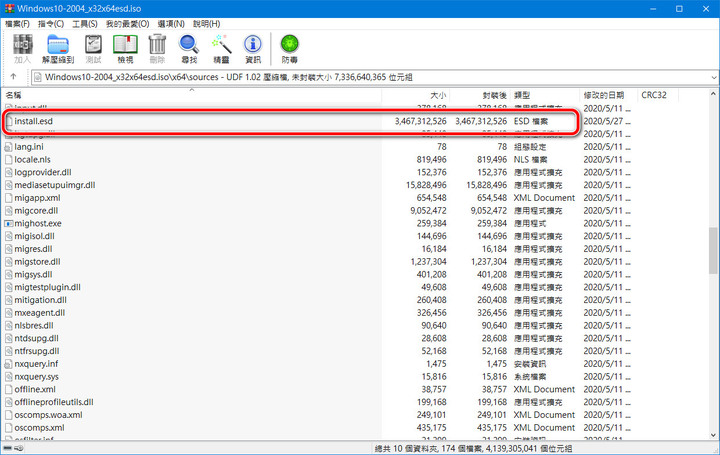The width and height of the screenshot is (720, 455).
Task: Select logprovider.dll row
Action: tap(43, 173)
